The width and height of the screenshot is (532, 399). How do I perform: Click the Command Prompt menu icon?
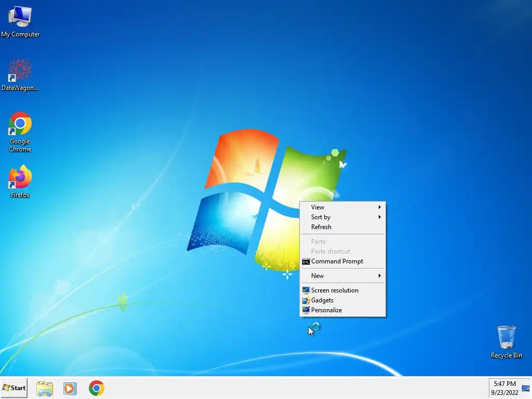click(x=305, y=262)
